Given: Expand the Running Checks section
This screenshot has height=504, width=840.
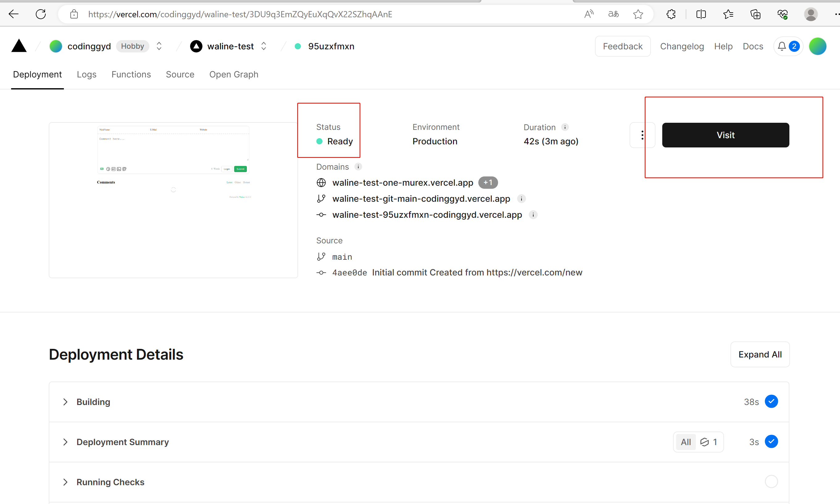Looking at the screenshot, I should tap(110, 482).
